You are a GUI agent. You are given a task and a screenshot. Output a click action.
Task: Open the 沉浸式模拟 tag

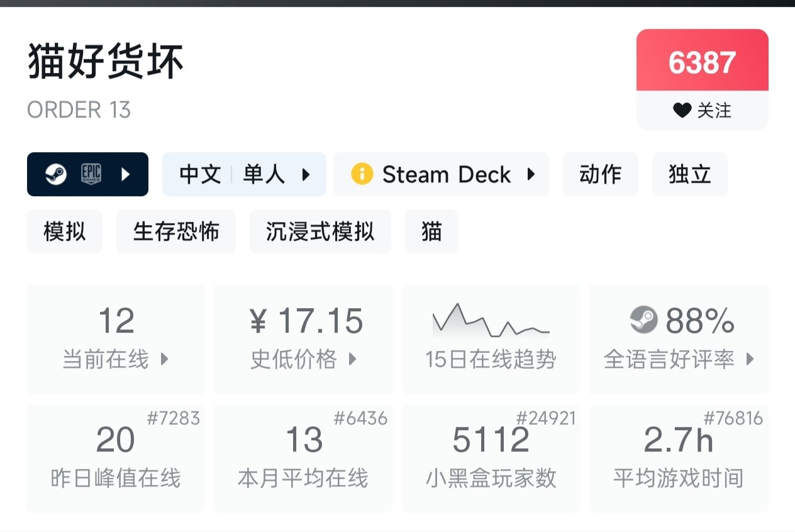pyautogui.click(x=320, y=231)
